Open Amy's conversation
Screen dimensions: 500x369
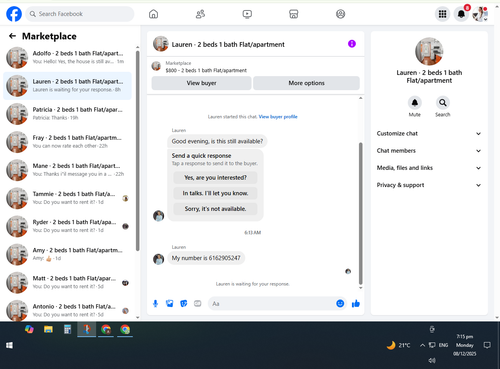click(67, 254)
